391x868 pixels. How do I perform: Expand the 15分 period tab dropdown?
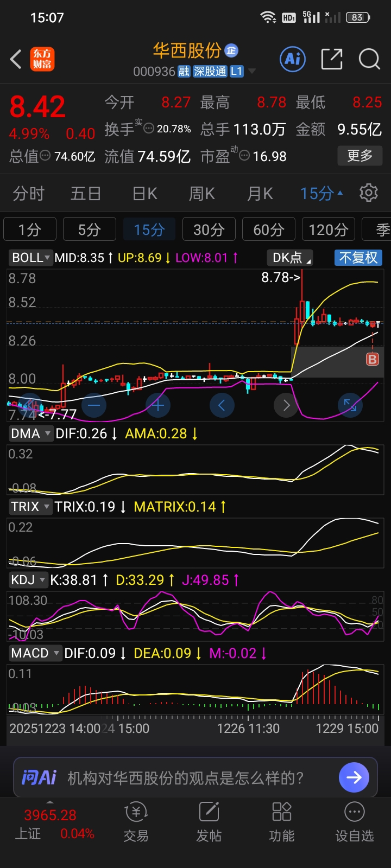point(321,193)
